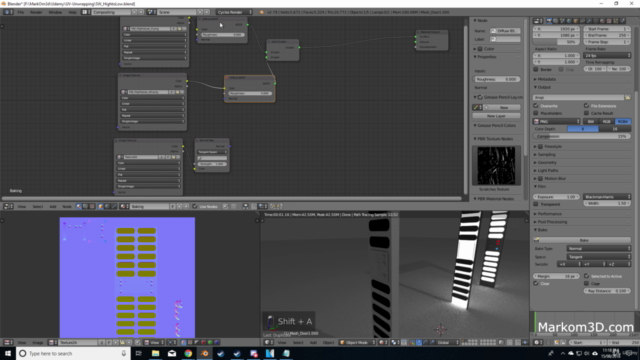The height and width of the screenshot is (360, 640).
Task: Select the Scene properties tab icon
Action: pos(562,21)
